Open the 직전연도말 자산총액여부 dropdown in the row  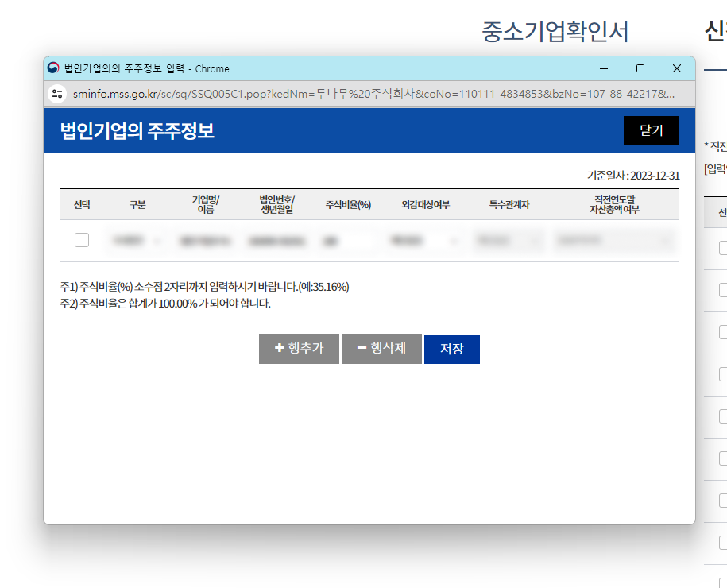click(614, 241)
